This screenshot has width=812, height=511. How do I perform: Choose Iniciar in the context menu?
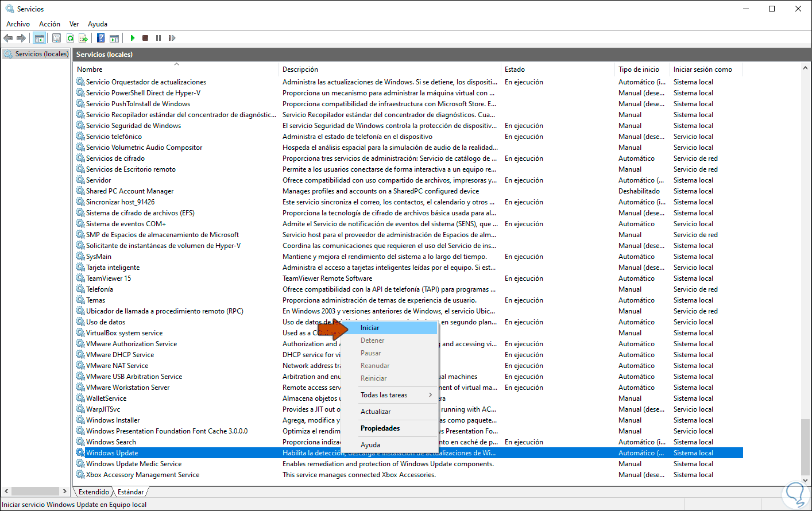390,328
